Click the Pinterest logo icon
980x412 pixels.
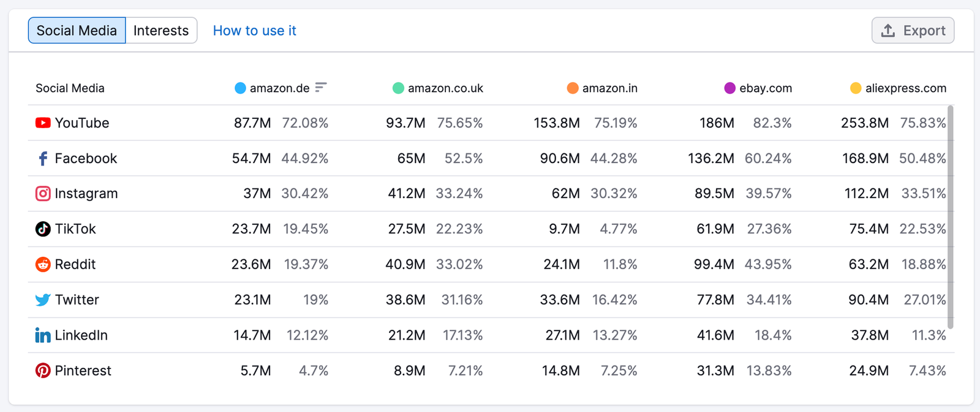[x=43, y=371]
